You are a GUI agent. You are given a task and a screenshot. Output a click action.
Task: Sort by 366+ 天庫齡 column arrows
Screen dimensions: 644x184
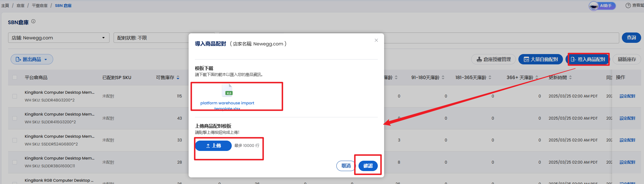pos(537,78)
